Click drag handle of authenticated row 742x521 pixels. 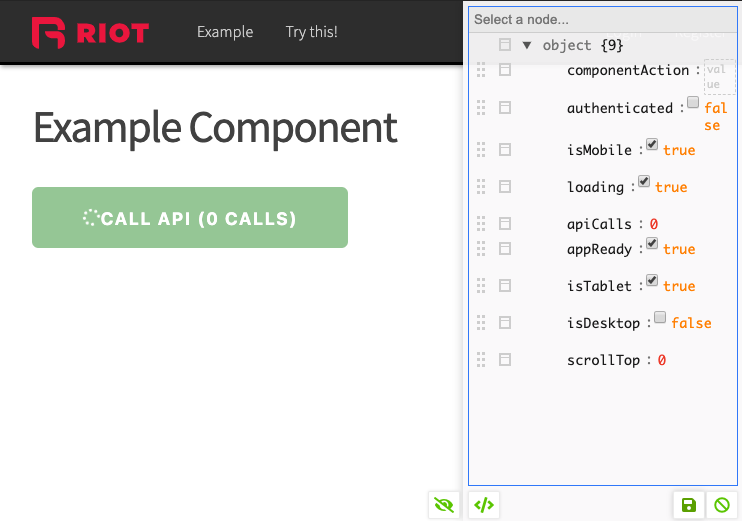pos(481,108)
